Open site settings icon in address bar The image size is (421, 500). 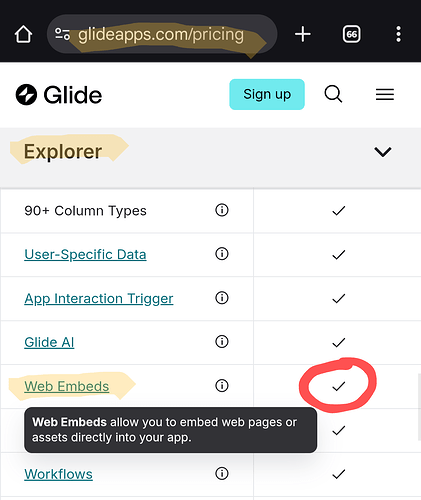[x=62, y=34]
